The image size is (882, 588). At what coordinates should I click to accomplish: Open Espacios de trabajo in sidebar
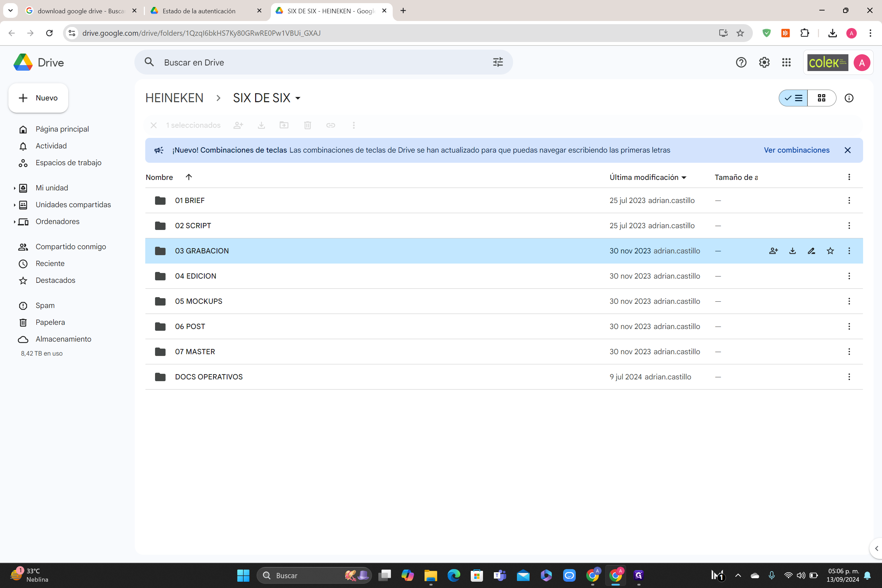pos(68,163)
